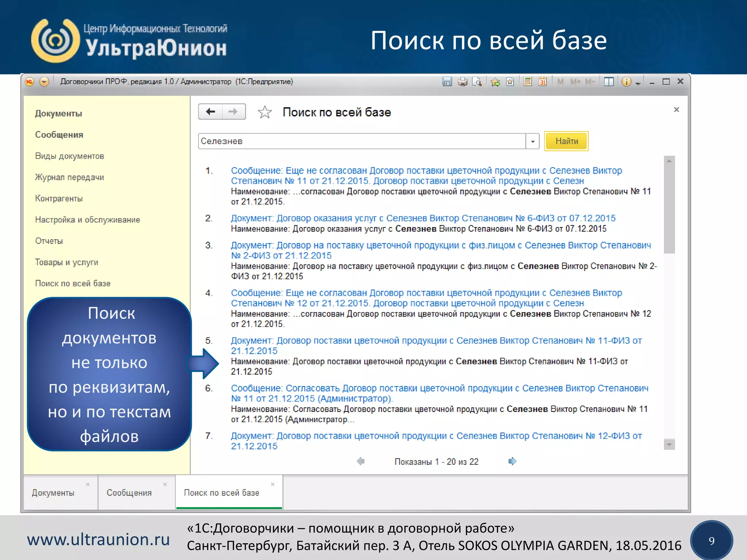This screenshot has width=747, height=560.
Task: Click the results scrollbar up arrow
Action: (x=669, y=161)
